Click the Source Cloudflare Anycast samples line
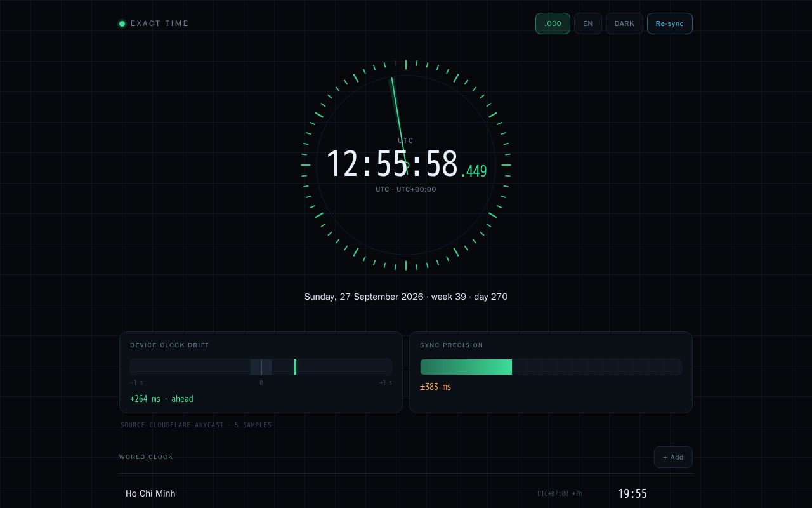The image size is (812, 508). [x=196, y=425]
